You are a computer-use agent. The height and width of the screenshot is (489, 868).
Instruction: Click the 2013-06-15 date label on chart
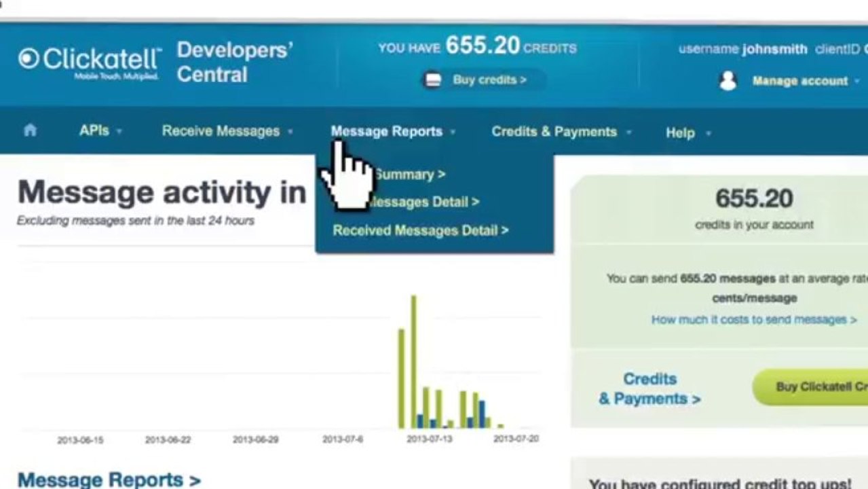pos(80,440)
